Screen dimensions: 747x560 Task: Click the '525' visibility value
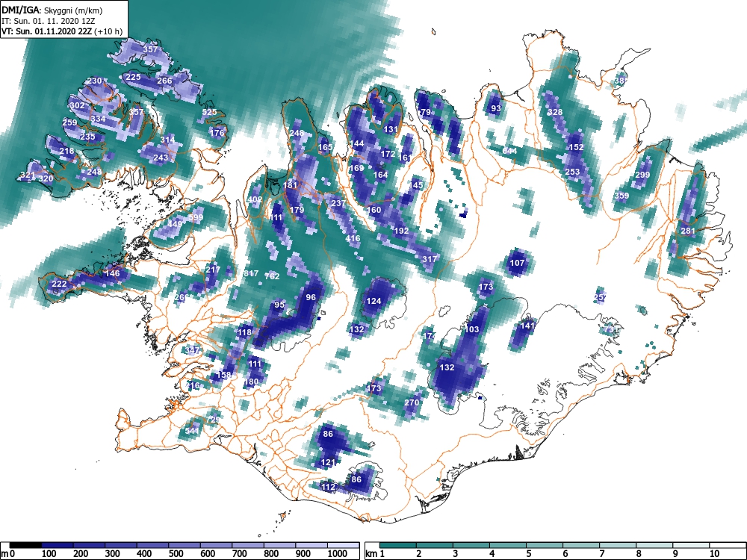[x=209, y=113]
